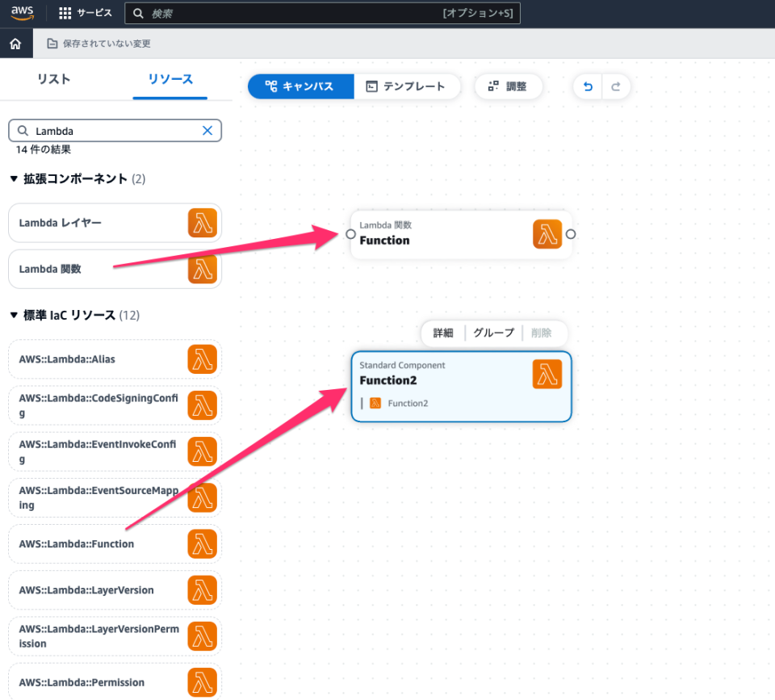Click the 詳細 button above Function2
This screenshot has width=775, height=700.
pos(444,333)
